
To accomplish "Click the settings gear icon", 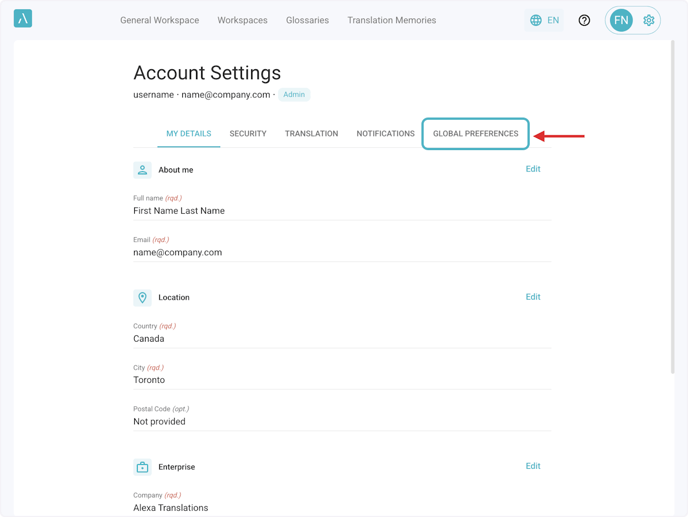I will pyautogui.click(x=649, y=20).
